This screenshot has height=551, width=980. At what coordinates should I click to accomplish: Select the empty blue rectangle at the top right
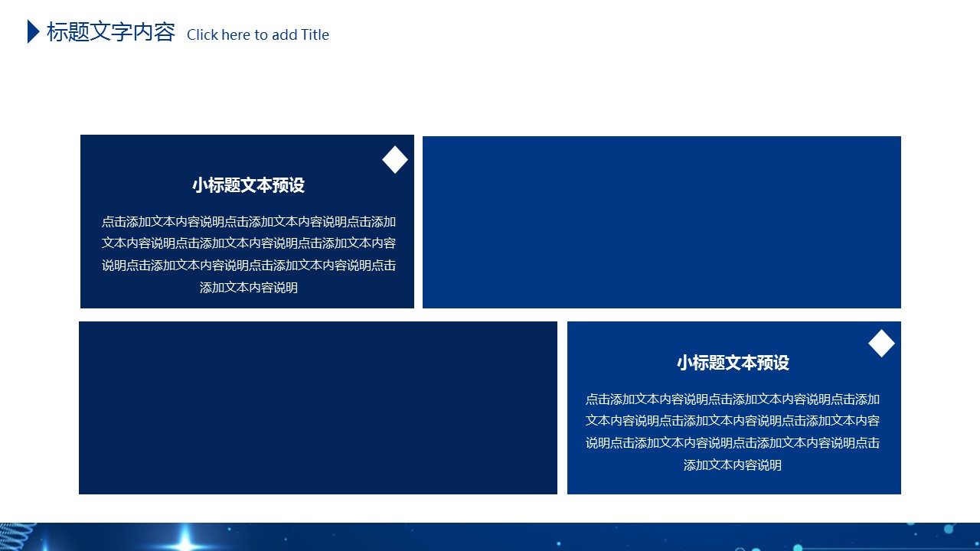pos(661,222)
